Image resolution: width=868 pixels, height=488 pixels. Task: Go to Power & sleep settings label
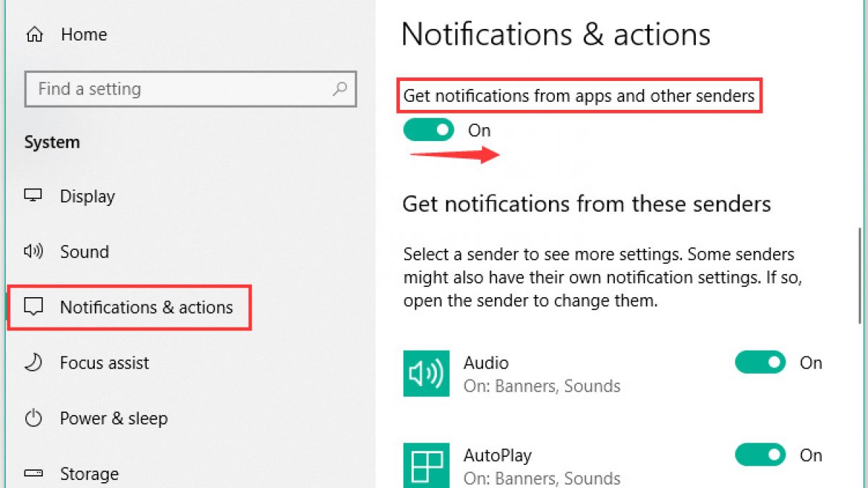pyautogui.click(x=114, y=419)
